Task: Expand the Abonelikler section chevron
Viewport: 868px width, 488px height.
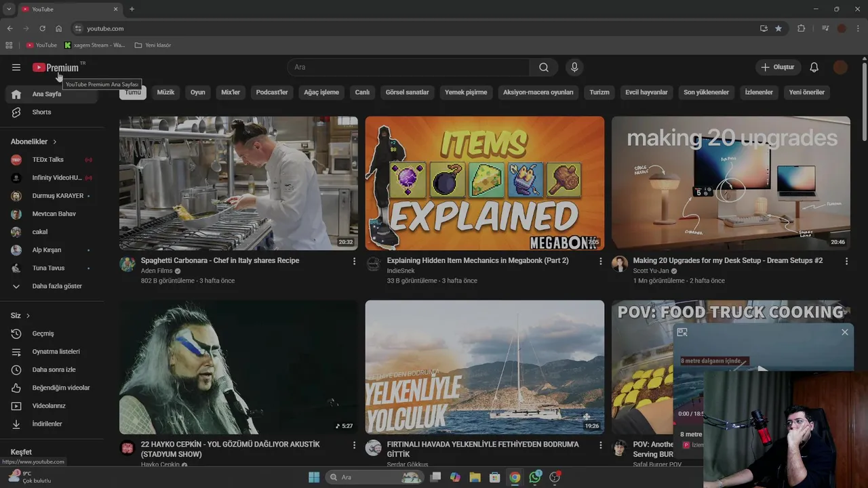Action: (x=54, y=142)
